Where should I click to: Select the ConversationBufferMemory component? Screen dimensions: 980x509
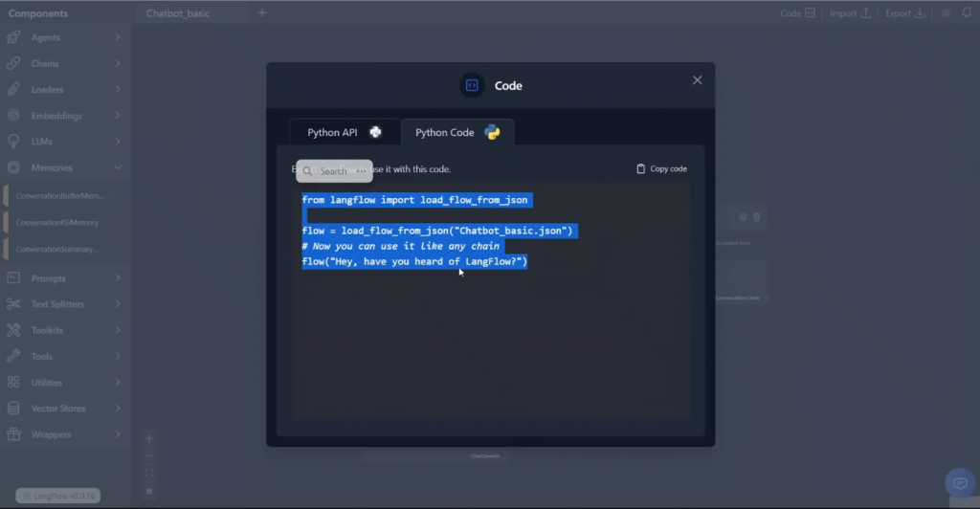tap(60, 196)
